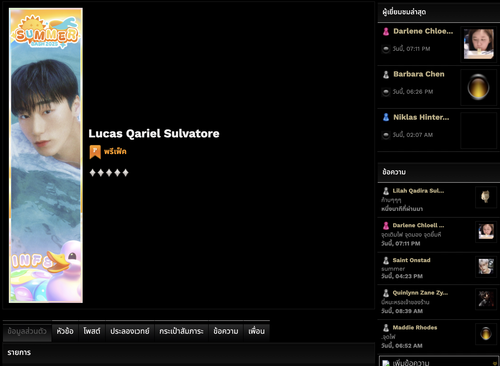Click the pink user icon beside Darlene Chloe... visitor
The width and height of the screenshot is (500, 366).
click(386, 31)
